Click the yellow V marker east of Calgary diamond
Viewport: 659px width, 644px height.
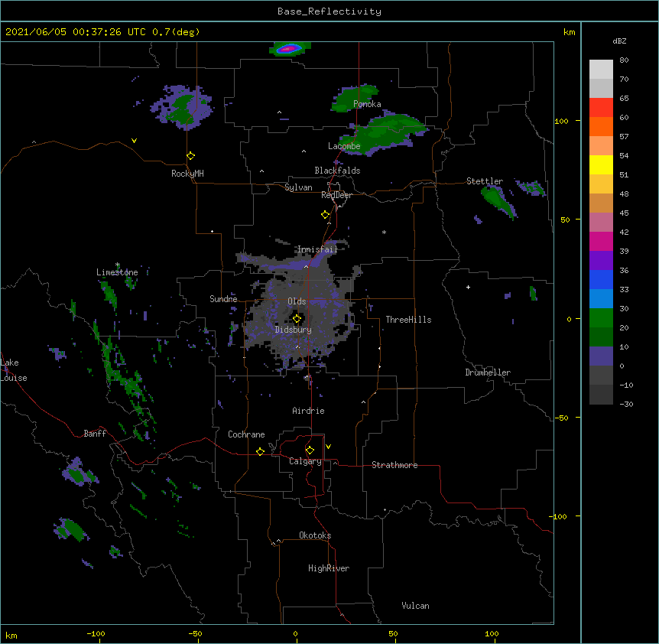pos(328,447)
